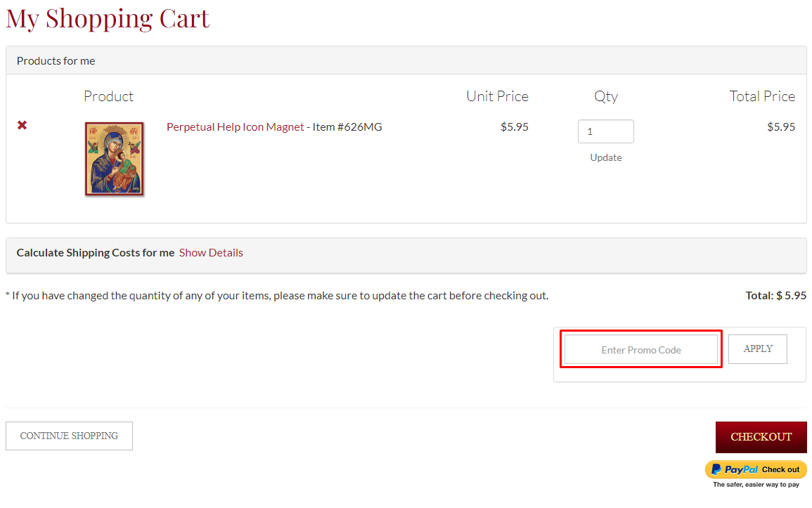The image size is (812, 508).
Task: Pay using the PayPal Check out button
Action: (x=756, y=469)
